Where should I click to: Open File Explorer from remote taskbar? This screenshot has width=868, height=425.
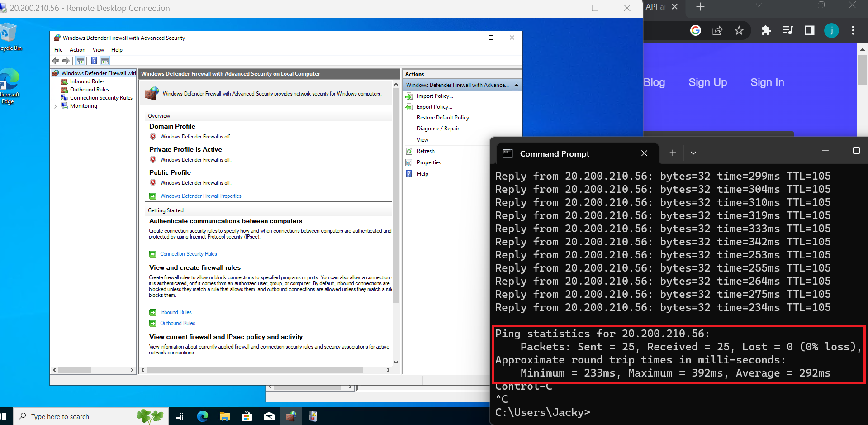pos(225,416)
